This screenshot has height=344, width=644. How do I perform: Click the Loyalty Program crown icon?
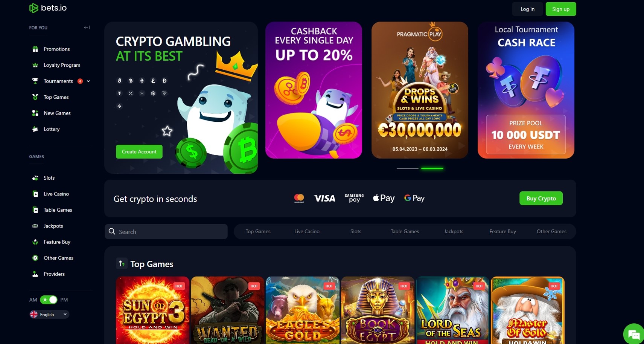(x=35, y=65)
